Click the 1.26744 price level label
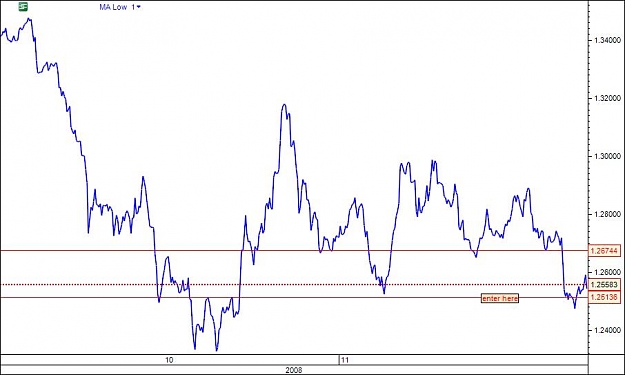Viewport: 625px width, 375px height. 604,251
